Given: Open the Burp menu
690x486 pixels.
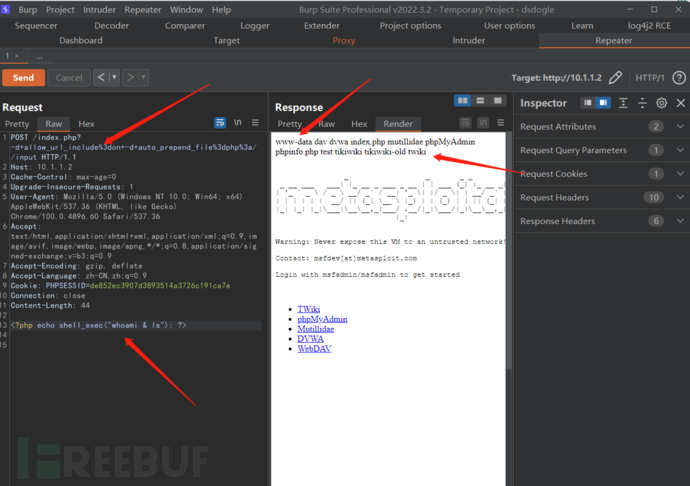Looking at the screenshot, I should [28, 10].
